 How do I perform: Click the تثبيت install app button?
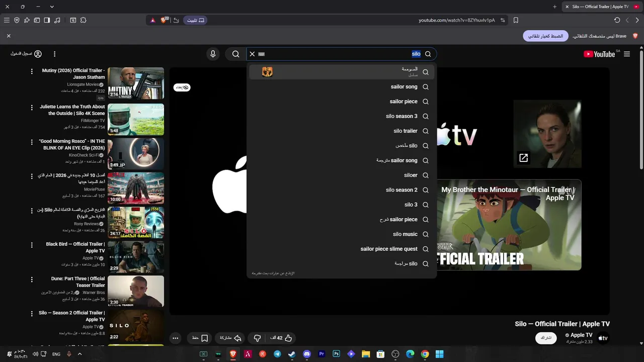(x=196, y=20)
